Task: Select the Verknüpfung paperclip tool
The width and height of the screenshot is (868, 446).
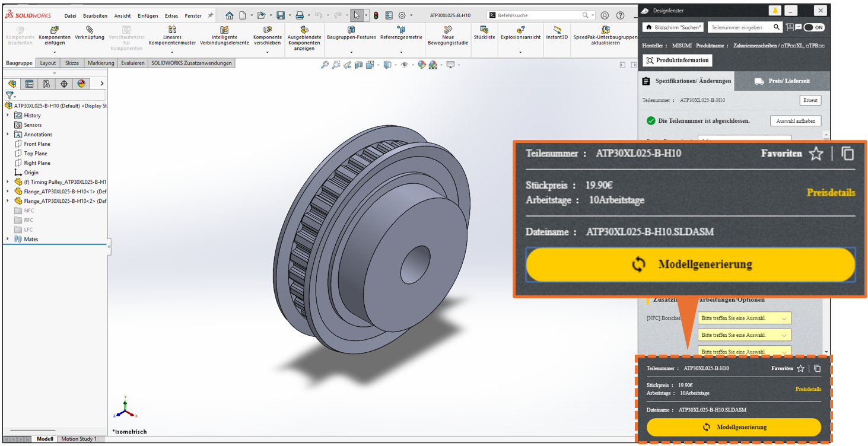Action: coord(89,30)
